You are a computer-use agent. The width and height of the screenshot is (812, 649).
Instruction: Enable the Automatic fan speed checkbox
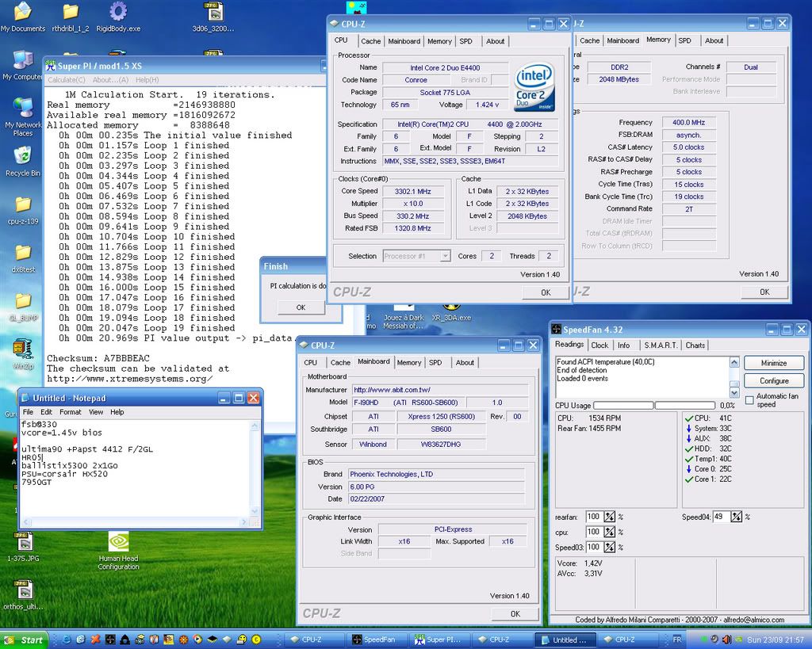click(x=749, y=399)
